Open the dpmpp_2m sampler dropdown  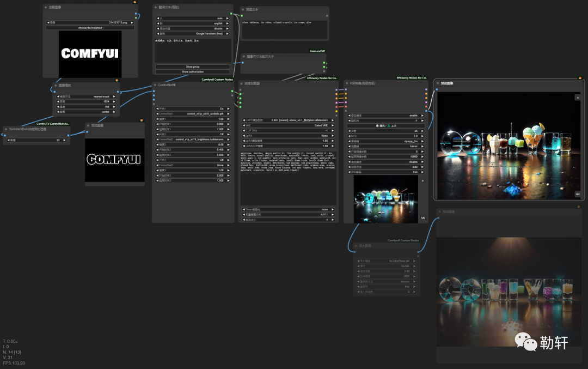pos(386,141)
